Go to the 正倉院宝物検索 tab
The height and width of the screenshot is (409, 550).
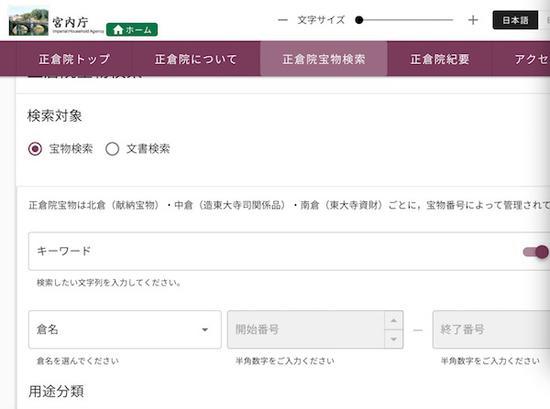click(x=324, y=59)
